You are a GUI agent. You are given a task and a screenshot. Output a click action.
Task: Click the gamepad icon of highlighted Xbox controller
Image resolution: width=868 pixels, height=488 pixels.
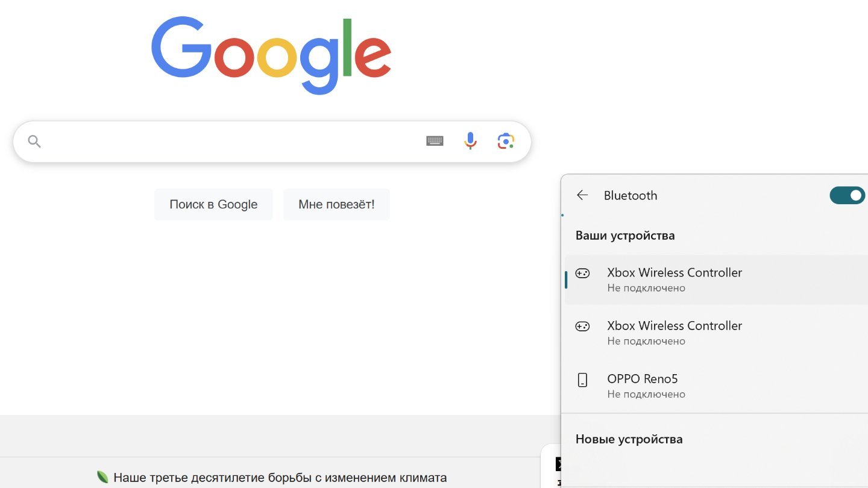[x=582, y=274]
